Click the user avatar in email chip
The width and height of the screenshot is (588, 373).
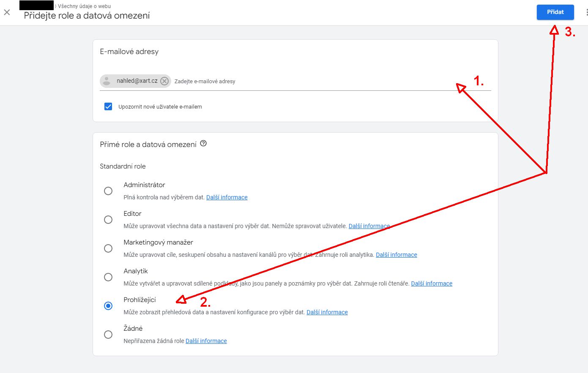tap(107, 81)
